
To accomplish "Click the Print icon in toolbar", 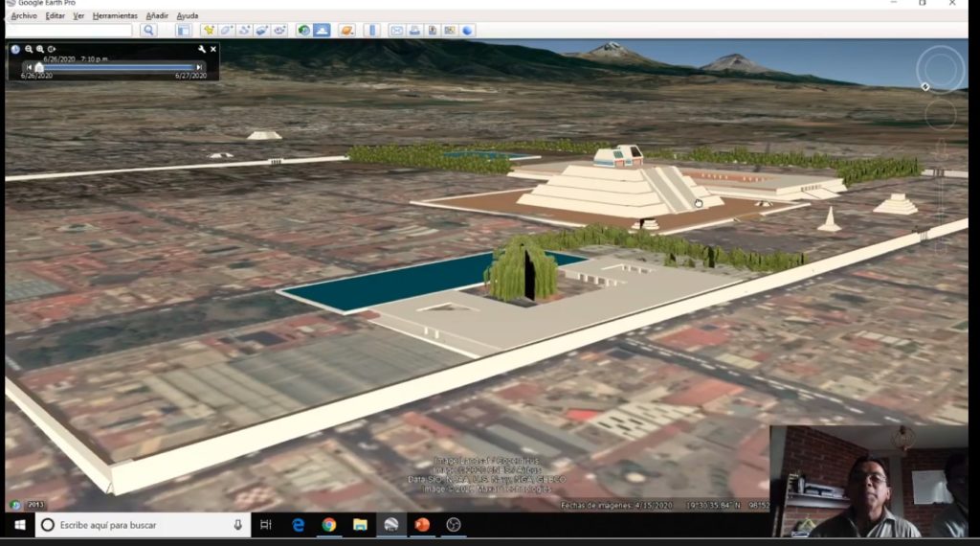I will [x=415, y=31].
